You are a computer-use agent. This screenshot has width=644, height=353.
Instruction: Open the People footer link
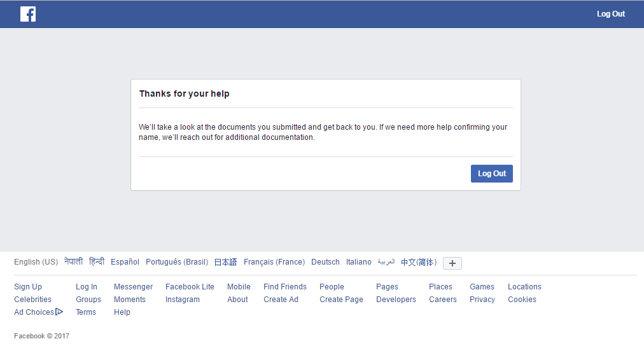[x=332, y=287]
